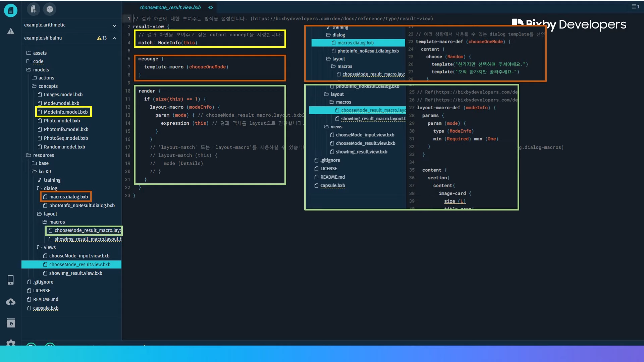Open training item under ko-KR
The image size is (644, 362).
click(52, 180)
